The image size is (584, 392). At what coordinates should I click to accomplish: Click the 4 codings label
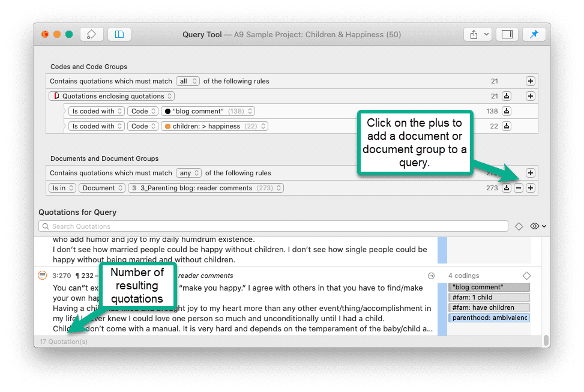[464, 276]
